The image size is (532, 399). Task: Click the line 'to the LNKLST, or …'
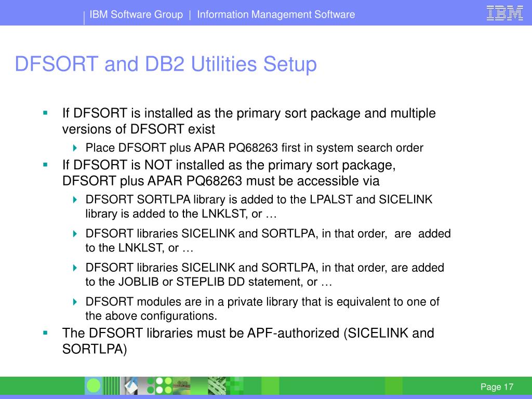(x=139, y=248)
